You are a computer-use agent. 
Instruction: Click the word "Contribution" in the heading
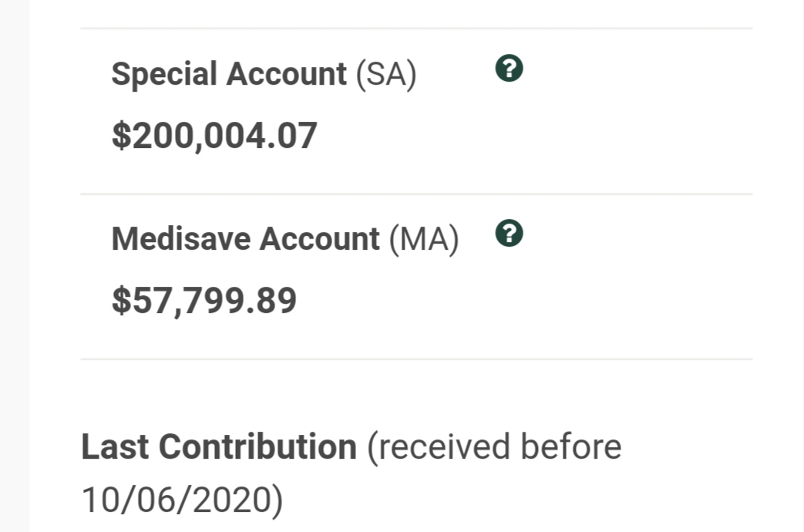click(261, 447)
